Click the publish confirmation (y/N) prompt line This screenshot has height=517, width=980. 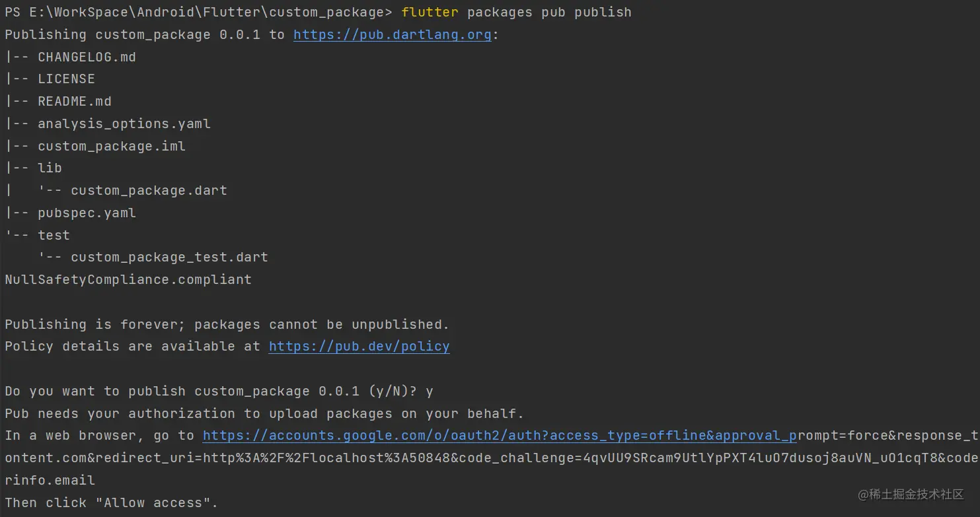point(219,391)
